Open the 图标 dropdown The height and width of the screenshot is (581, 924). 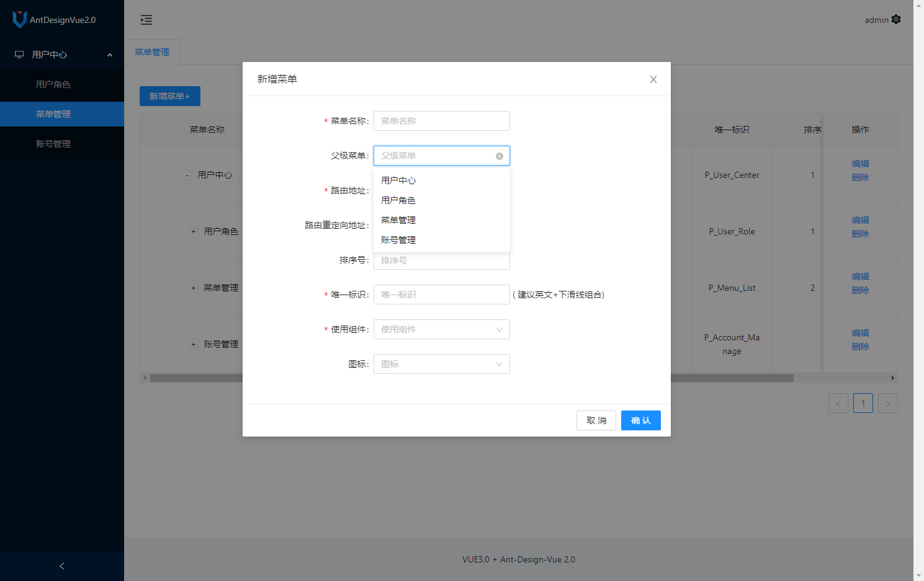[x=442, y=364]
